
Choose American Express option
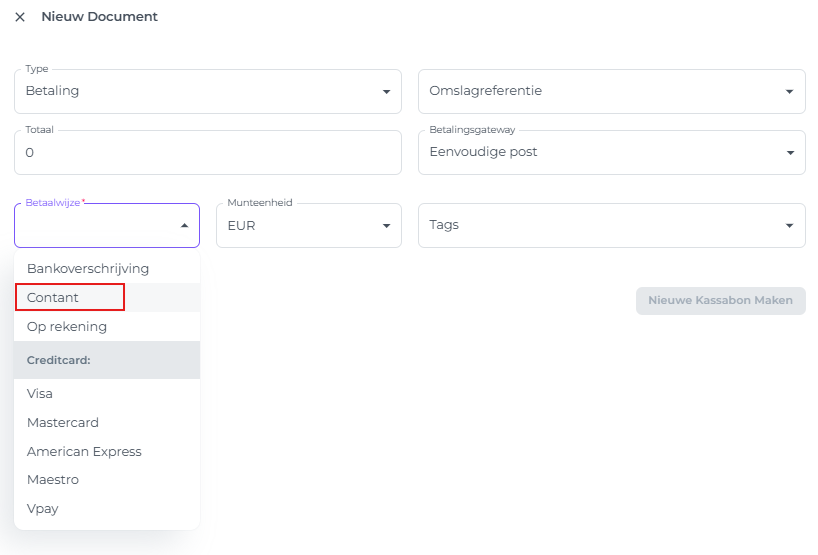point(84,452)
